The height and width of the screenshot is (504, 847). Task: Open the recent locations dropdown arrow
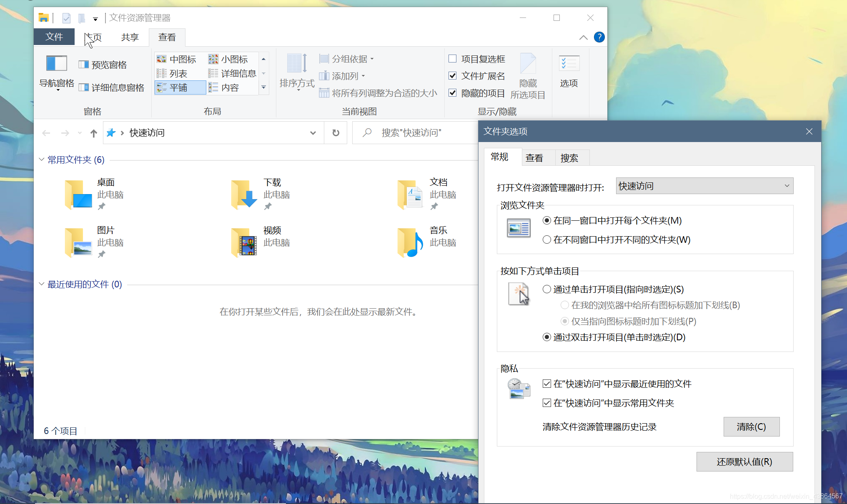[80, 133]
